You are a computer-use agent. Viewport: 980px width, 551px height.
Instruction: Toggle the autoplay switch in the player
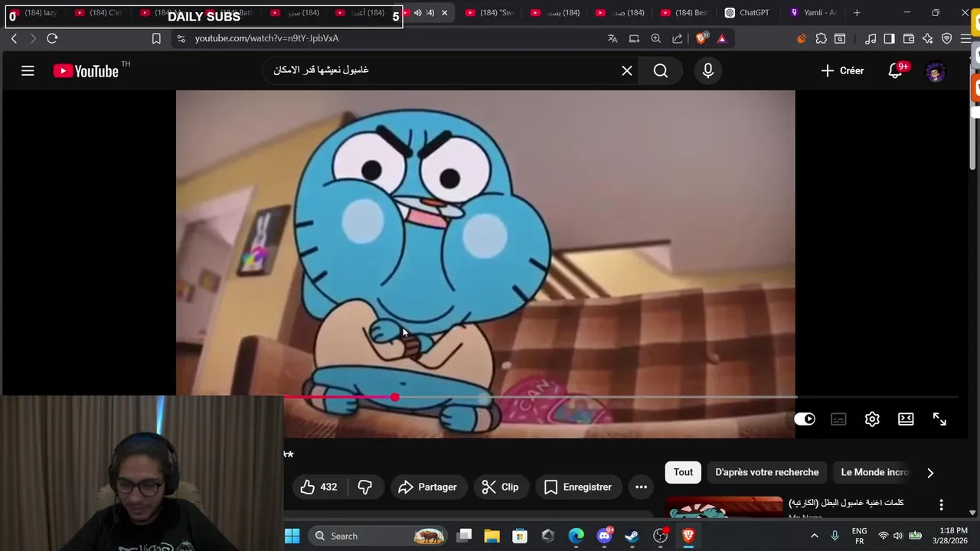click(805, 419)
